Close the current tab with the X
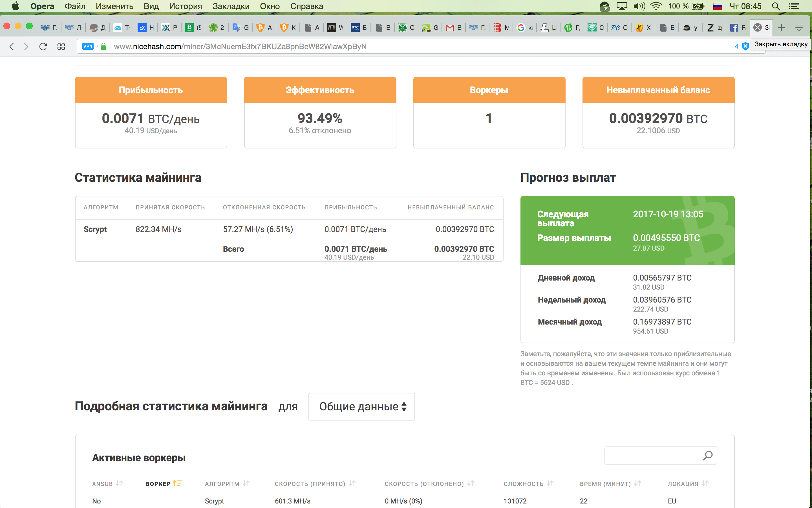 coord(757,28)
